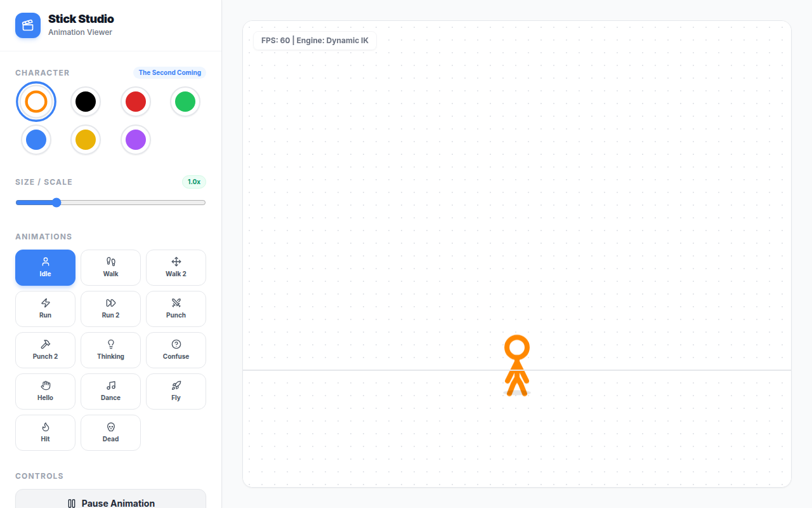Image resolution: width=812 pixels, height=508 pixels.
Task: Select the green character swatch
Action: click(x=185, y=102)
